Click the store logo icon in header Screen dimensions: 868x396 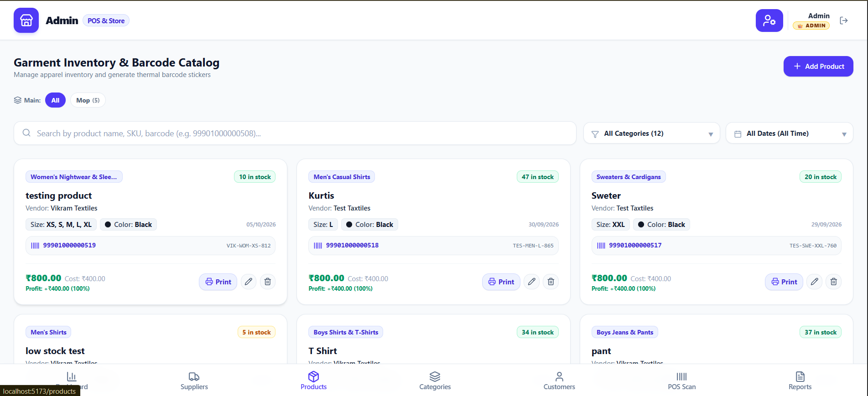(x=26, y=21)
